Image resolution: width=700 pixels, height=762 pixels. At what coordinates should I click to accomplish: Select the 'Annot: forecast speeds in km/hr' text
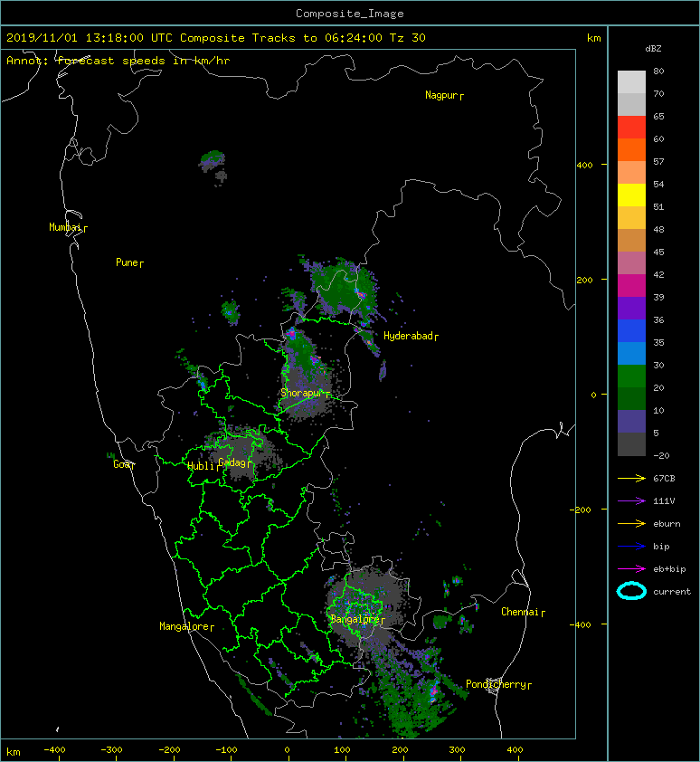(x=118, y=61)
